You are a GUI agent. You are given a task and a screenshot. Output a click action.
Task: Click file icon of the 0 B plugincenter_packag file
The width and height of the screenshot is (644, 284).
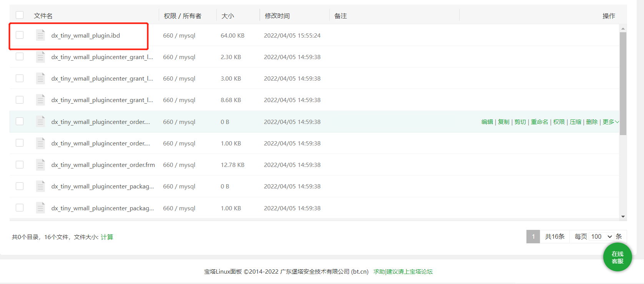coord(40,186)
